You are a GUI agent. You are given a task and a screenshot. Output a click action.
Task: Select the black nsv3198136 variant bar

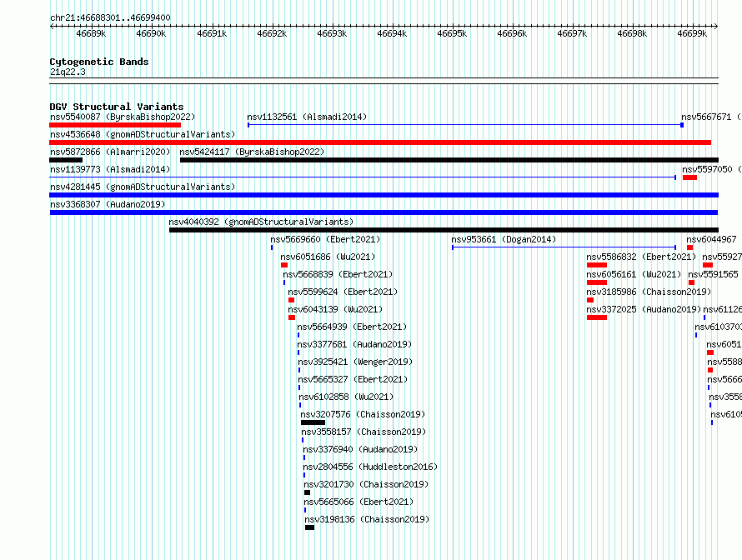309,527
